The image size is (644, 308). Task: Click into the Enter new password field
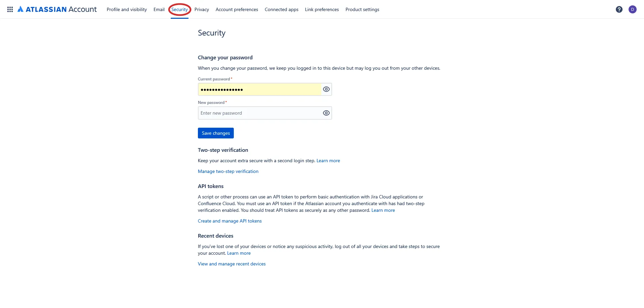260,113
